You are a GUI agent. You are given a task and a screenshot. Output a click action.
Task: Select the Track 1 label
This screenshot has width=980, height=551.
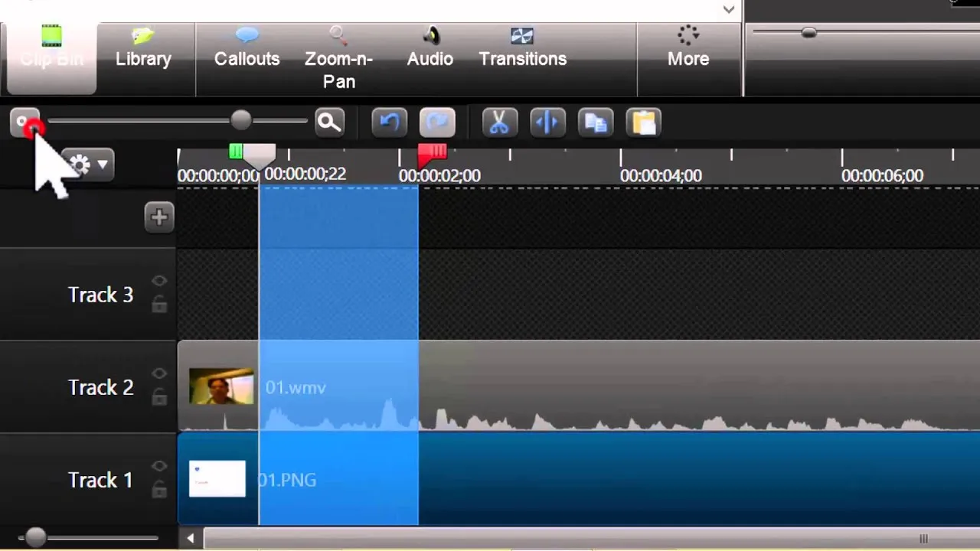point(100,480)
